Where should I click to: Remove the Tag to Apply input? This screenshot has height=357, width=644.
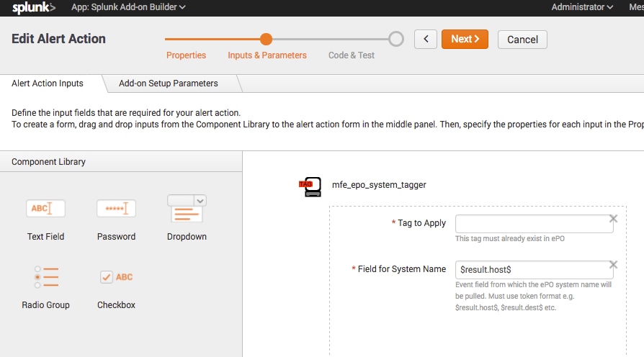click(x=613, y=219)
